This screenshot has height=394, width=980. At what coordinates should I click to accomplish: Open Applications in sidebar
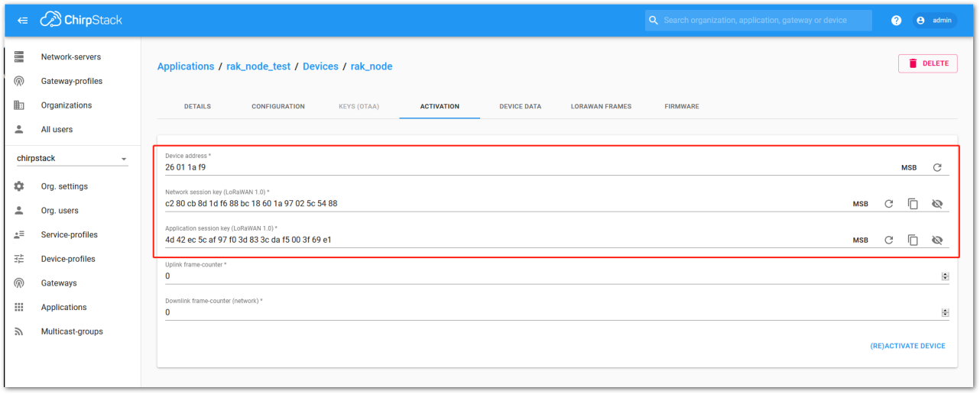click(x=64, y=307)
